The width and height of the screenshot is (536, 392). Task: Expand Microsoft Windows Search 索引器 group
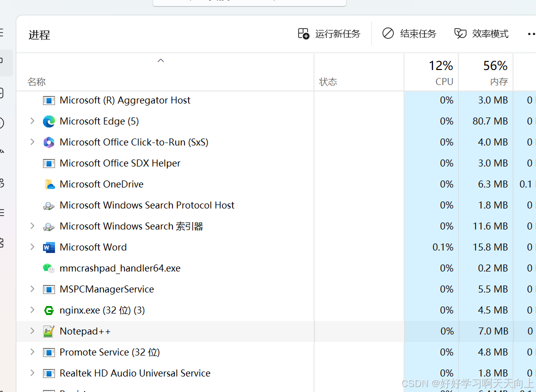coord(32,226)
